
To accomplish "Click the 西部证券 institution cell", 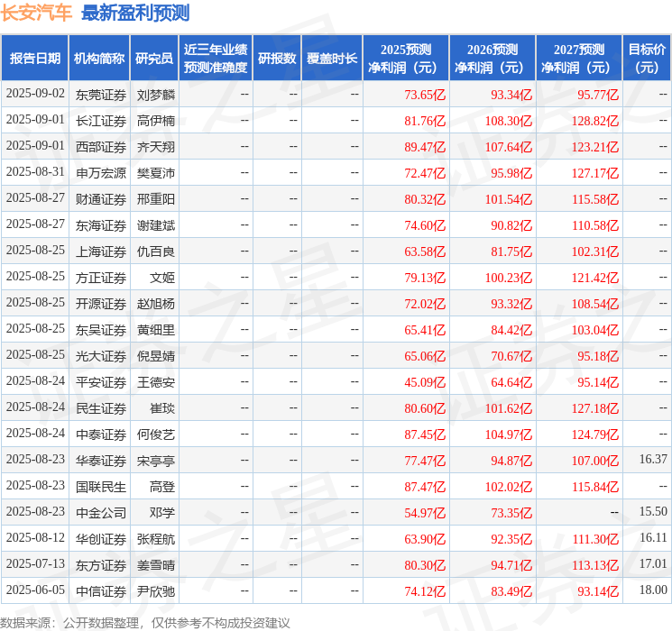I will 101,147.
